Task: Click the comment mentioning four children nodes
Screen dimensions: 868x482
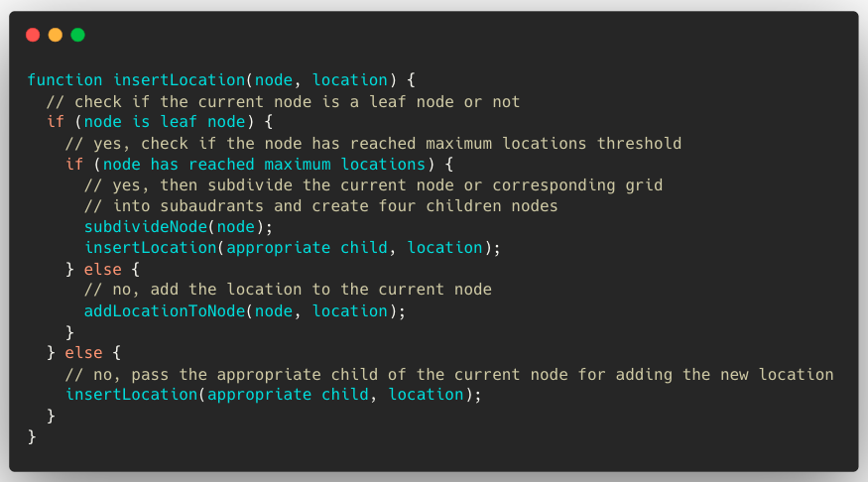Action: (x=321, y=206)
